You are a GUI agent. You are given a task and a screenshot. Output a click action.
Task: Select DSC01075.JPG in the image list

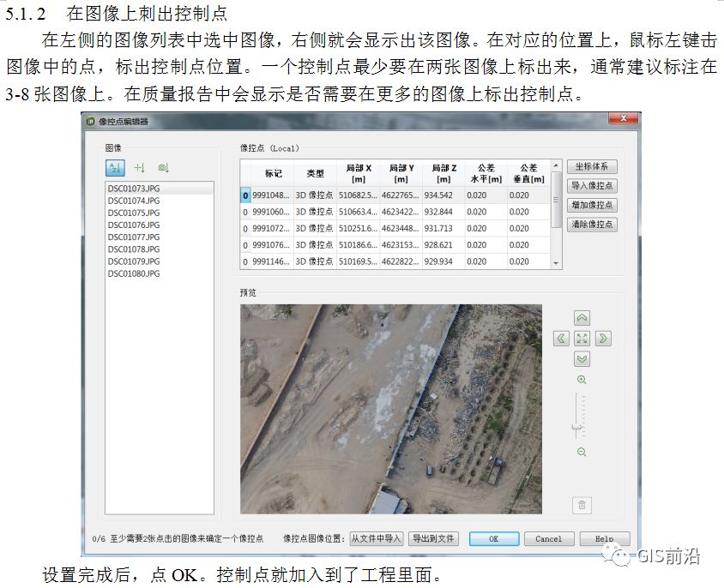click(160, 213)
